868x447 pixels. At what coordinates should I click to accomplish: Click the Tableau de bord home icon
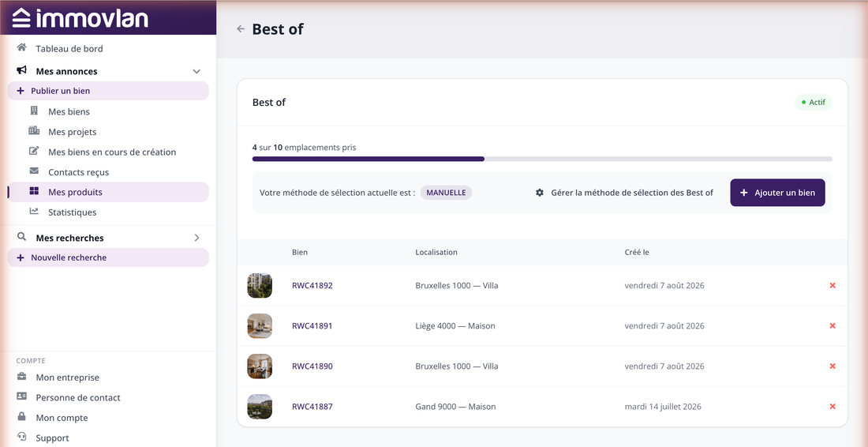pyautogui.click(x=22, y=48)
